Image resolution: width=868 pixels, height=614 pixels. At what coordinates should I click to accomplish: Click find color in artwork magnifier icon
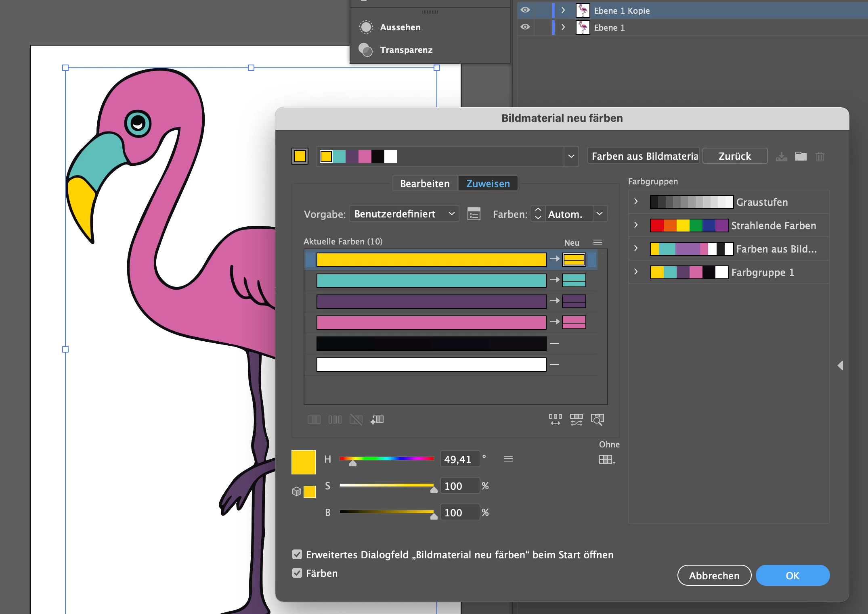click(x=597, y=420)
